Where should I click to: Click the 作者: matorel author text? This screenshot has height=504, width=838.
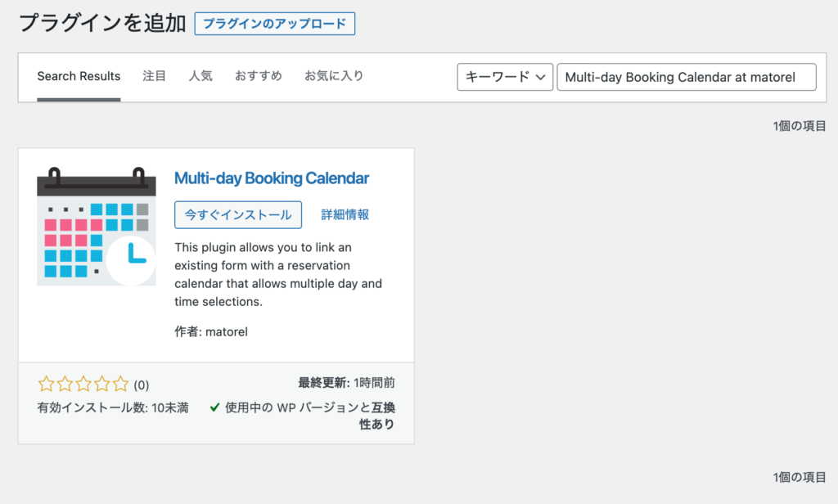pyautogui.click(x=211, y=332)
